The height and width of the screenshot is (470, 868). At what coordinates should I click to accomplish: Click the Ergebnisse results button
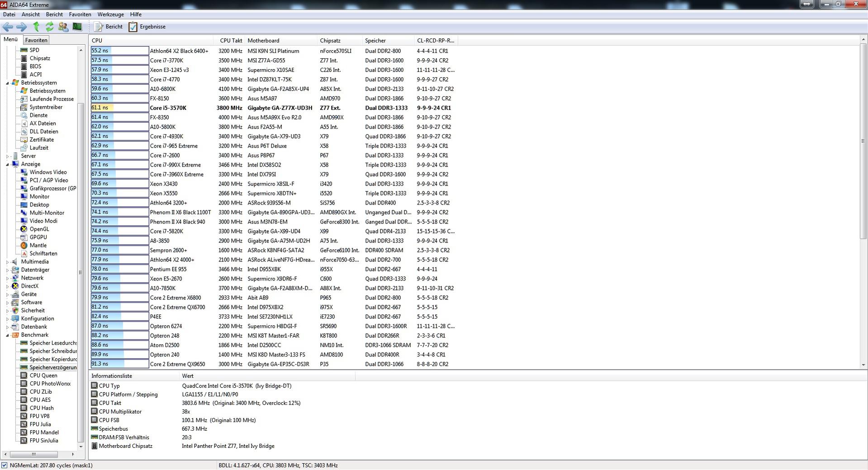147,27
